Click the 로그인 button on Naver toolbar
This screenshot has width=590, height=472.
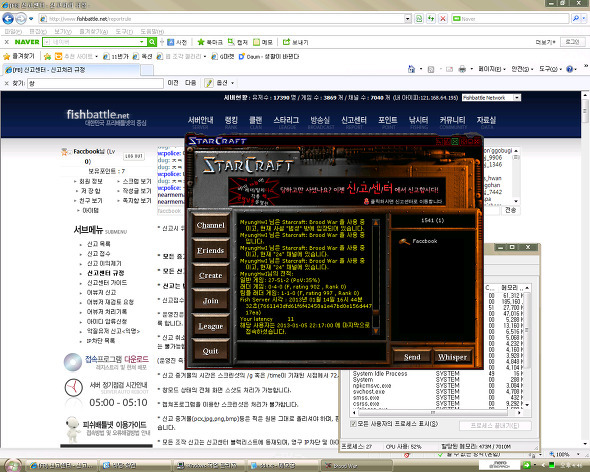[x=572, y=42]
